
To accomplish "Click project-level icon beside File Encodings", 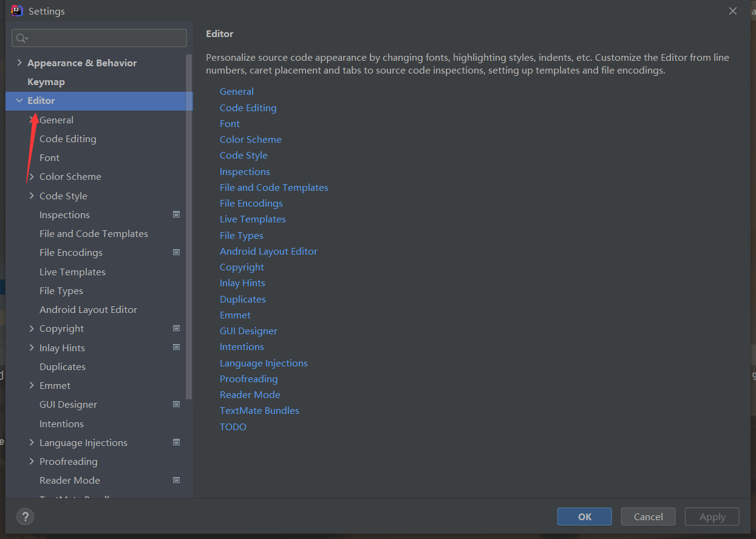I will tap(176, 252).
